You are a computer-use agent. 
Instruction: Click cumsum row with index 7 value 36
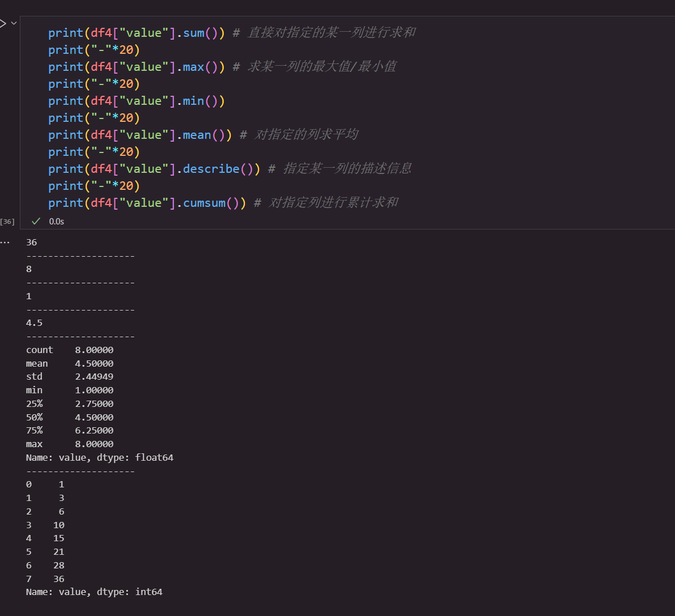[45, 579]
